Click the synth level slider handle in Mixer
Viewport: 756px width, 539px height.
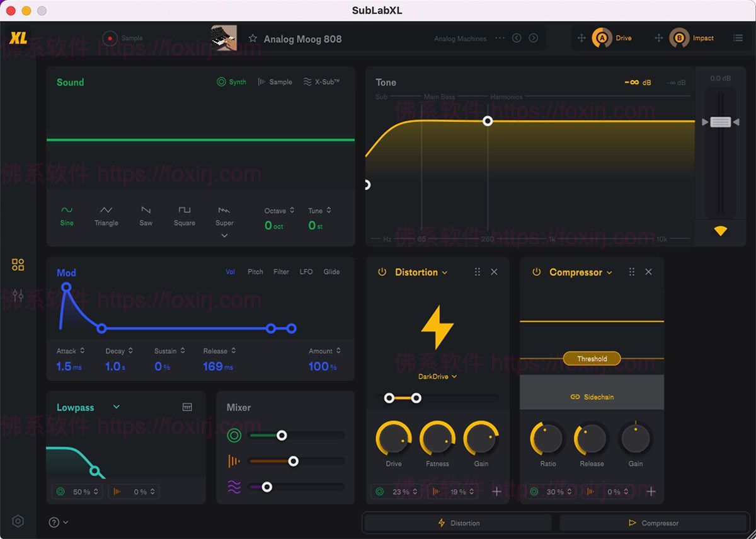coord(282,435)
